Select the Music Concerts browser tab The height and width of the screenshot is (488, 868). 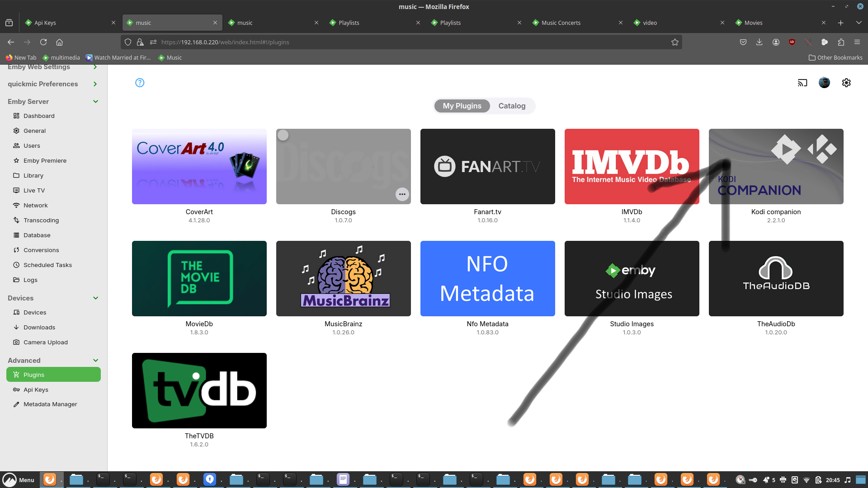tap(561, 22)
